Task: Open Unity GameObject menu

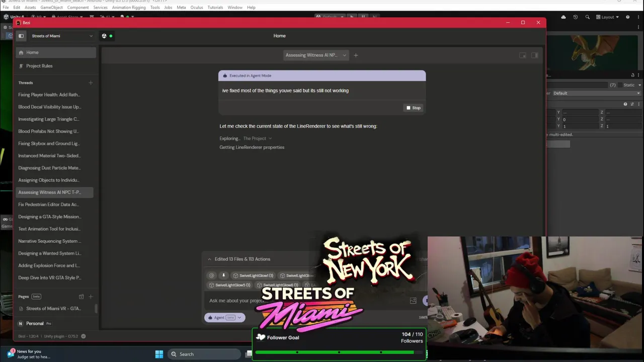Action: click(x=51, y=8)
